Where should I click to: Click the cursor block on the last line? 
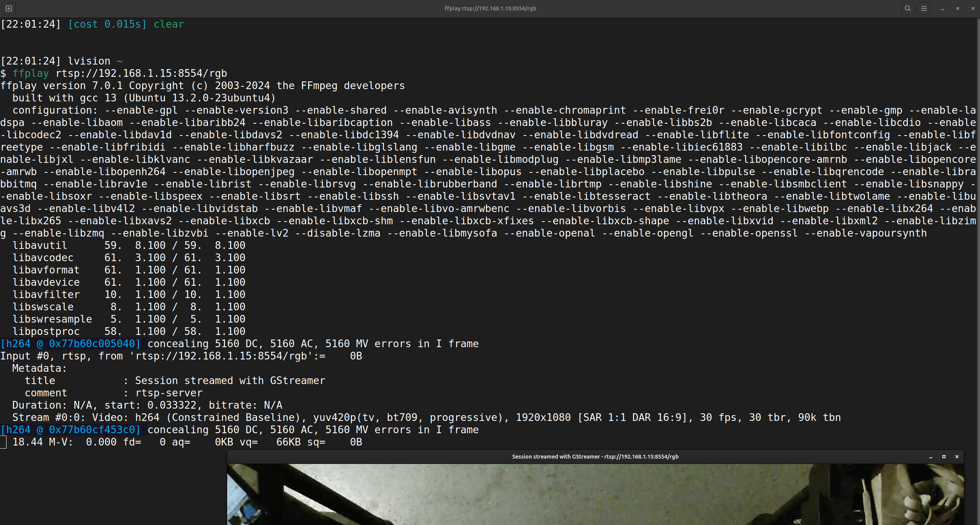[x=3, y=442]
